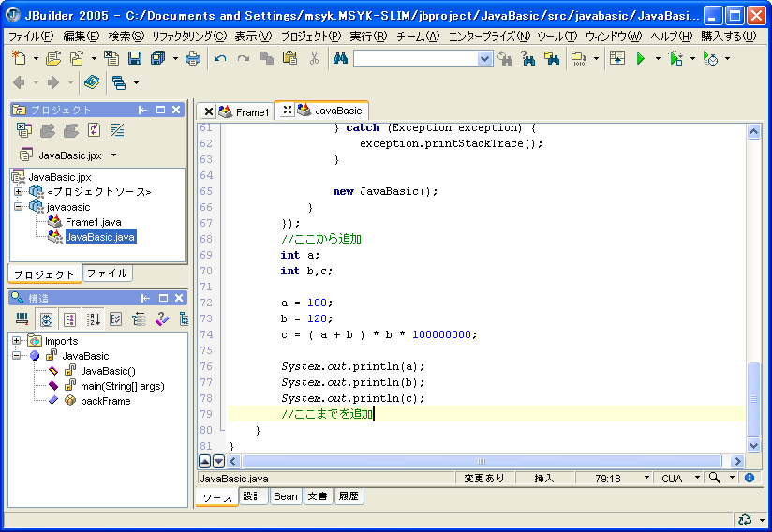772x532 pixels.
Task: Toggle the second view filter button in structure pane
Action: click(x=69, y=319)
